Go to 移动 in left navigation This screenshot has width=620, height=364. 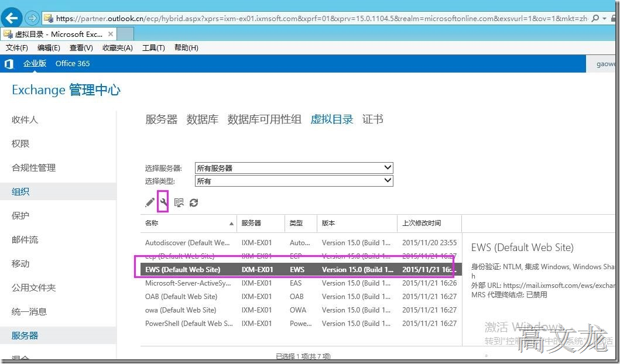[20, 263]
